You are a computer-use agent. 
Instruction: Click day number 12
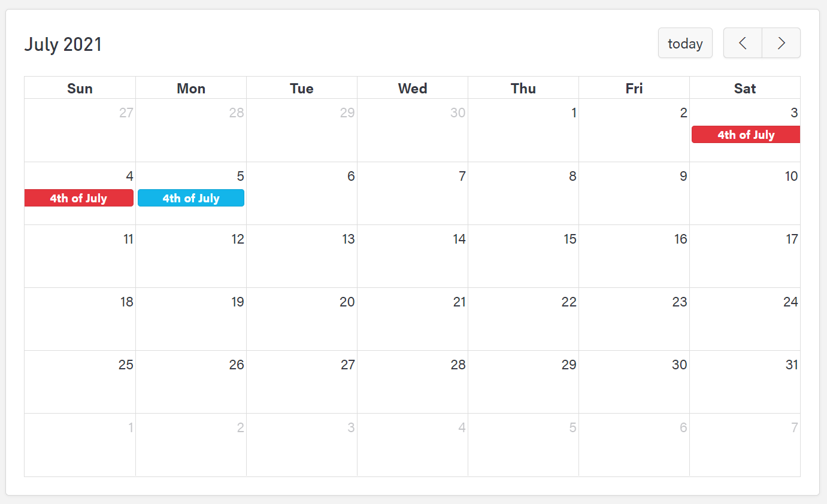pos(238,239)
